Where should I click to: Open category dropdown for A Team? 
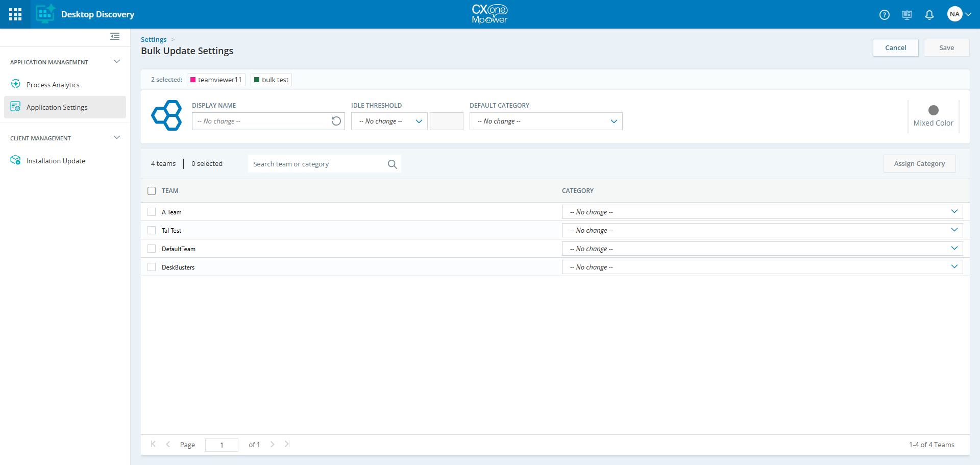pyautogui.click(x=763, y=212)
